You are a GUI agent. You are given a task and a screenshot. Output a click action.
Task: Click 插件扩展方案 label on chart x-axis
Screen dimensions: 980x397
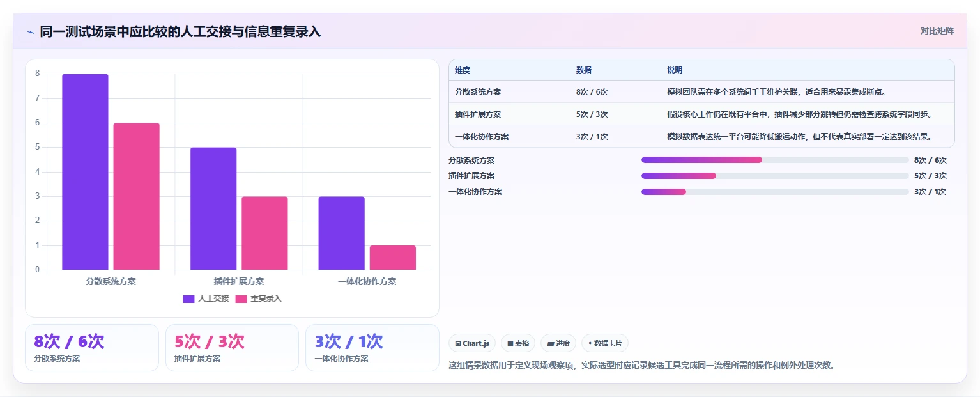click(239, 281)
